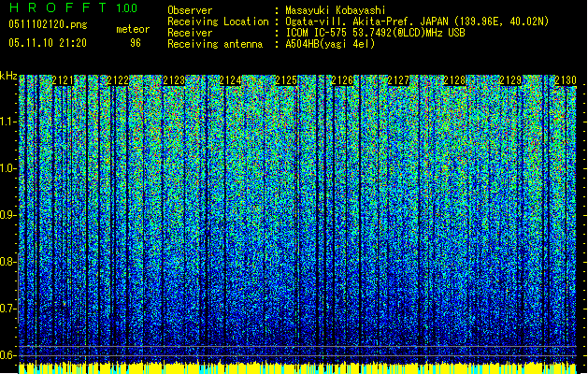588x374 pixels.
Task: Click the 2124 time marker
Action: click(230, 80)
